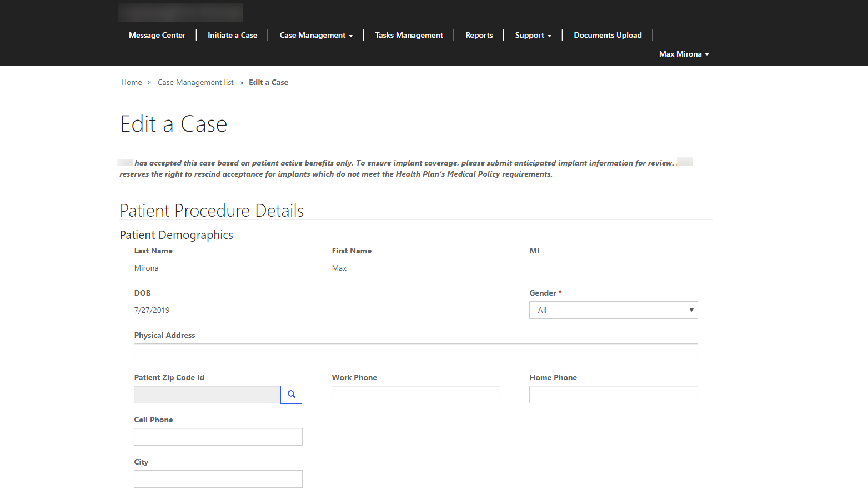868x489 pixels.
Task: Open the Case Management navigation dropdown
Action: (315, 35)
